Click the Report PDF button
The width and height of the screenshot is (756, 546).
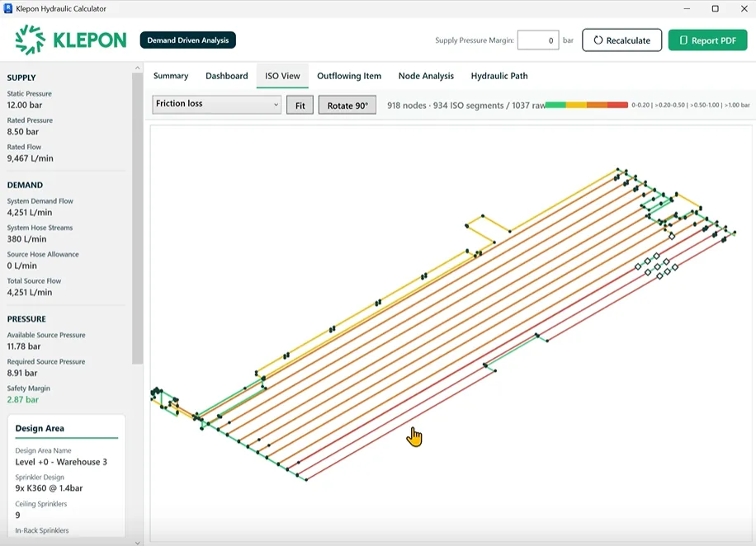click(x=708, y=40)
